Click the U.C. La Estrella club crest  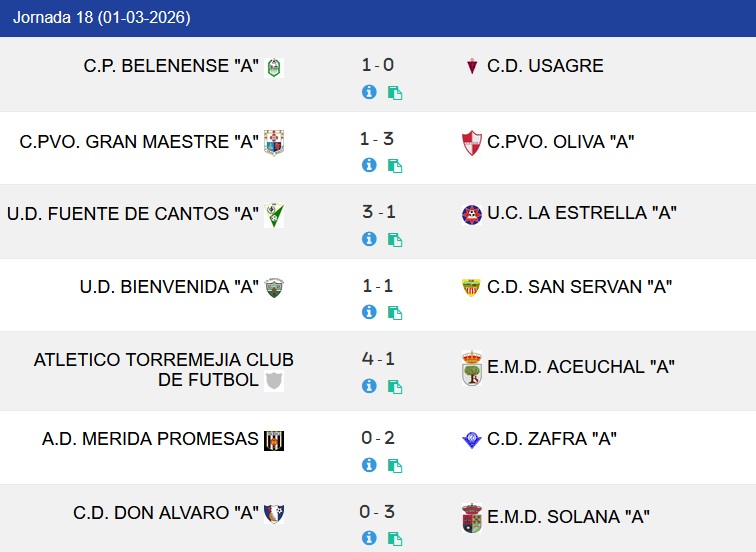point(471,214)
